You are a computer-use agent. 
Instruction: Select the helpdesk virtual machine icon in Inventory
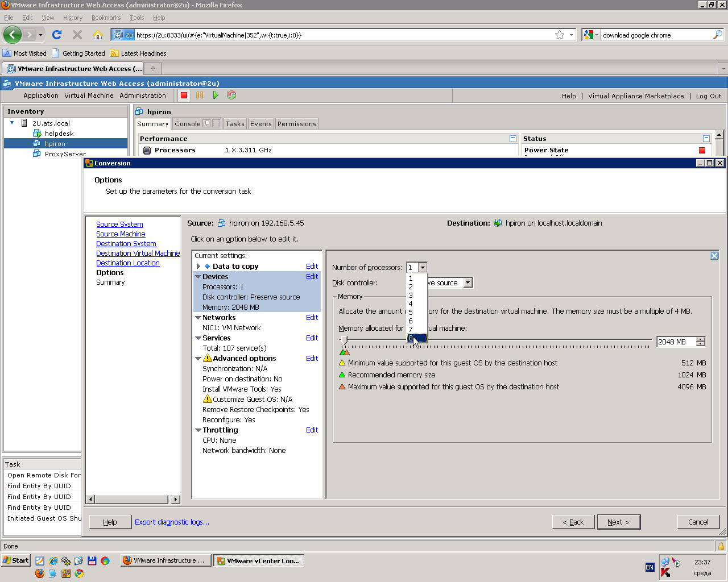click(37, 134)
